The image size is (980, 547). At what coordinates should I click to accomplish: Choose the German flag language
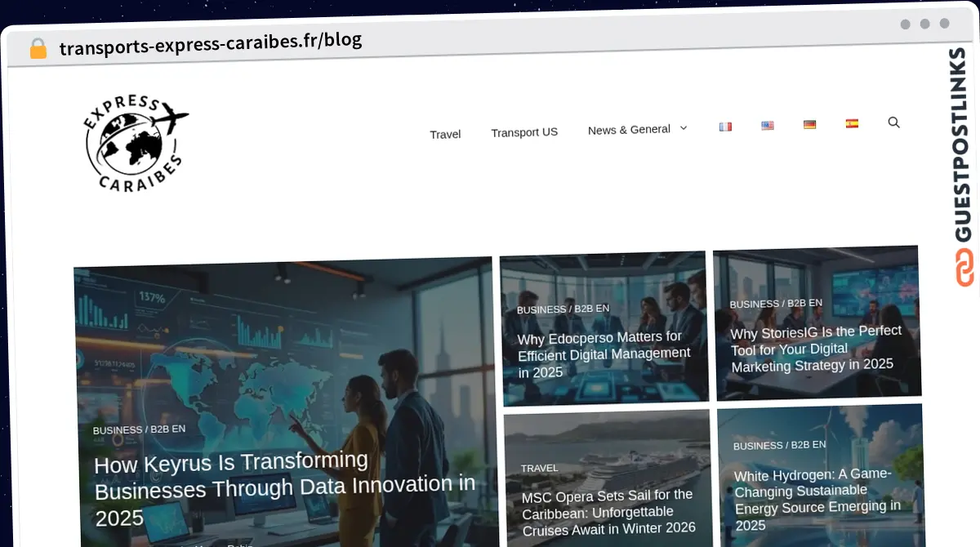click(x=809, y=125)
